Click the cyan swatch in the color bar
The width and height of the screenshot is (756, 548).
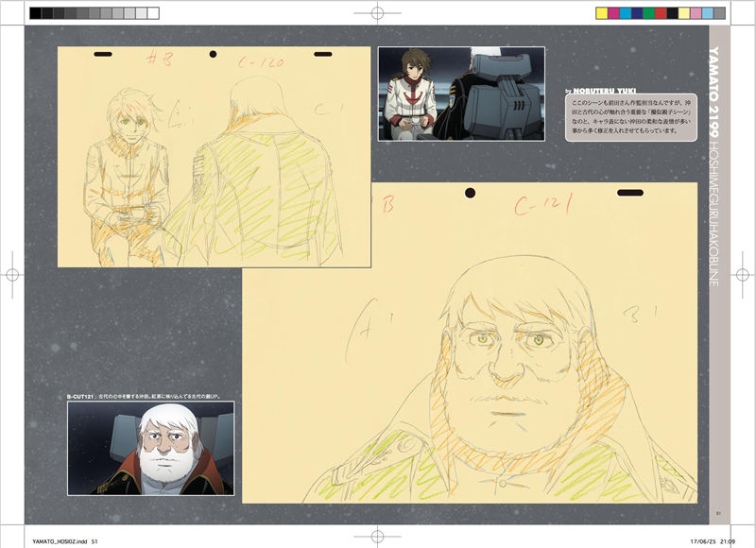pos(626,13)
